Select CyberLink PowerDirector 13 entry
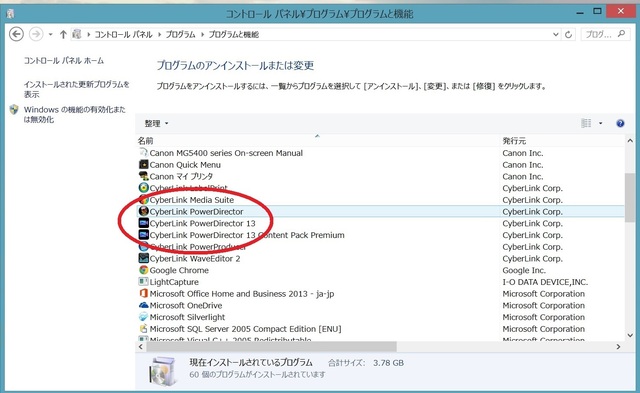This screenshot has height=393, width=640. (202, 224)
